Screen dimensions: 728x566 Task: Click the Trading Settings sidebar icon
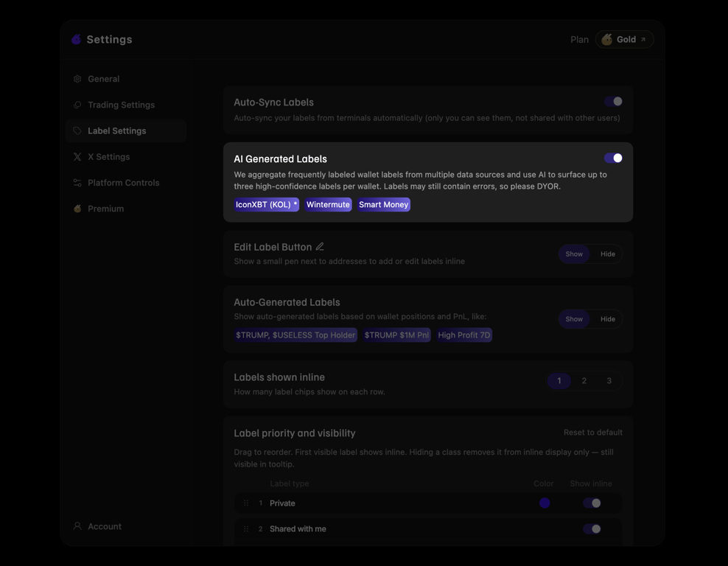77,105
